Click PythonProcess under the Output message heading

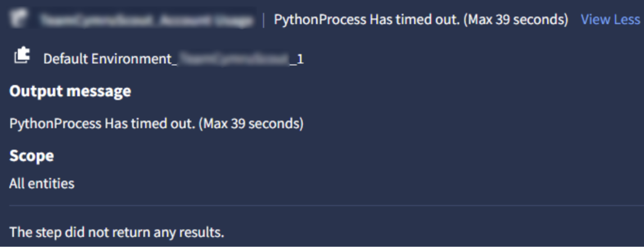pos(55,123)
